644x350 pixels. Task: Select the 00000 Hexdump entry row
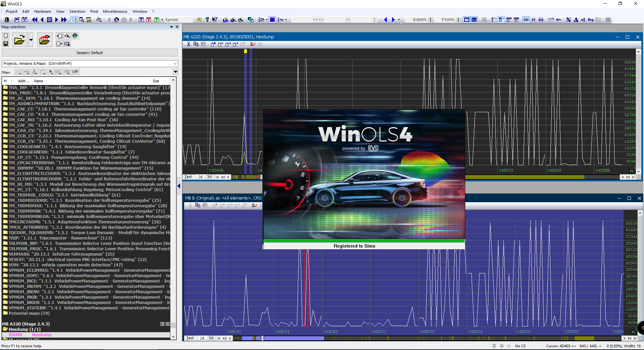click(x=86, y=335)
